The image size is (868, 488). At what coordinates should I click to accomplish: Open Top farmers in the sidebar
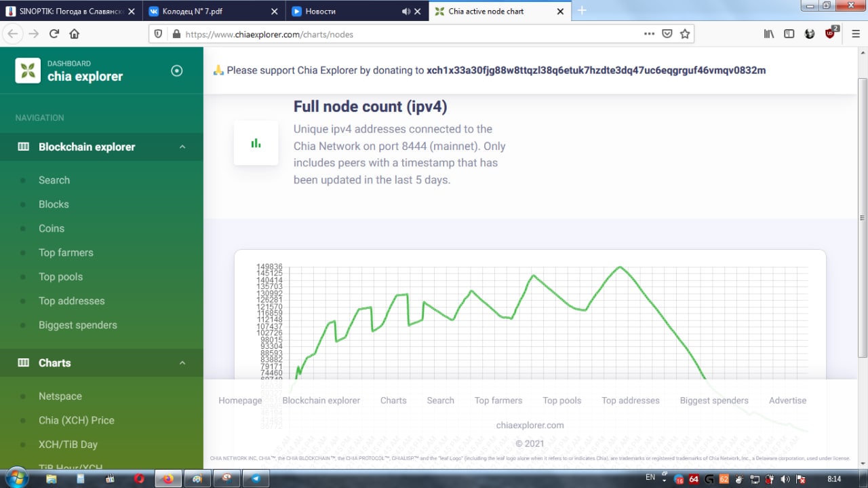pos(66,252)
